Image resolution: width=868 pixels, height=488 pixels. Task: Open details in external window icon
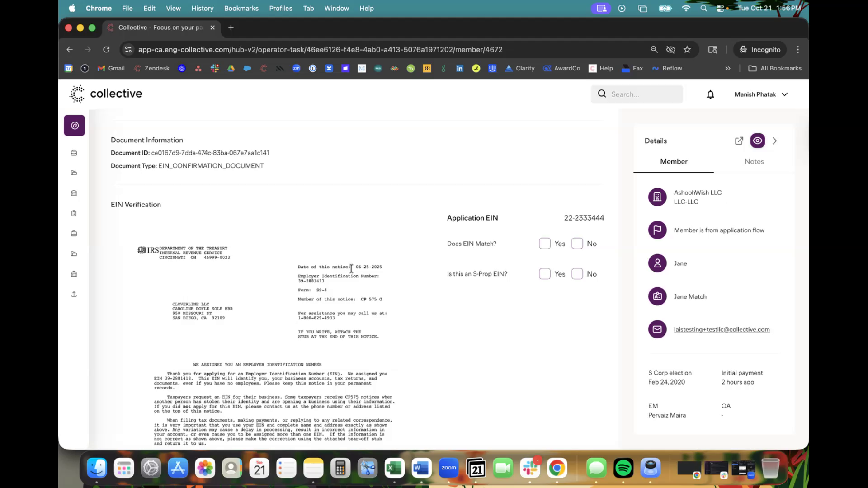pos(739,141)
